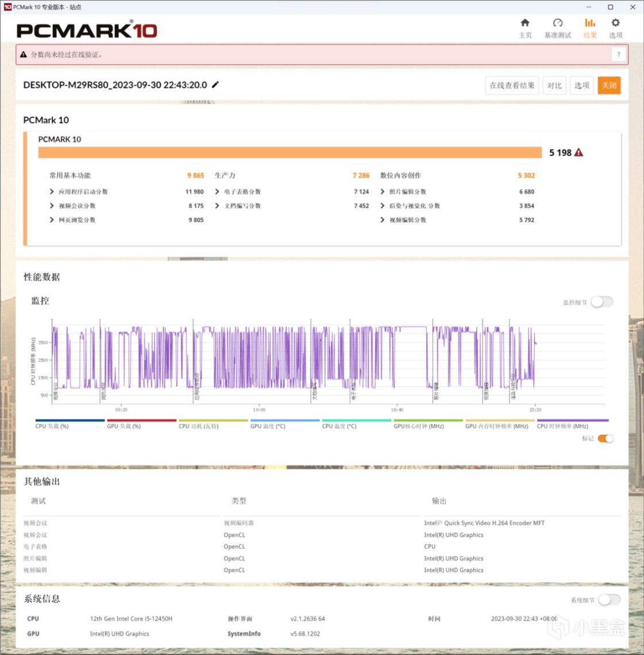
Task: Click the time value 2023-09-30 22:43 +08:00
Action: tap(524, 619)
